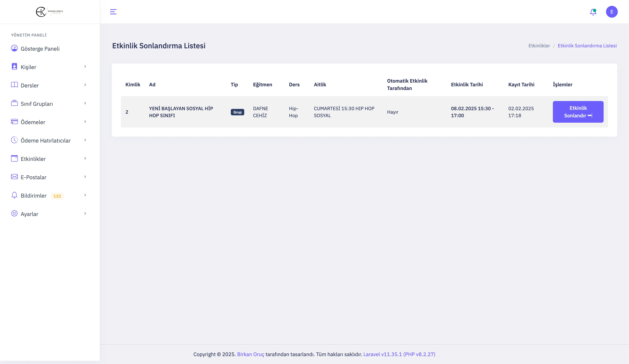Click the Ayarlar gear icon

click(x=14, y=213)
